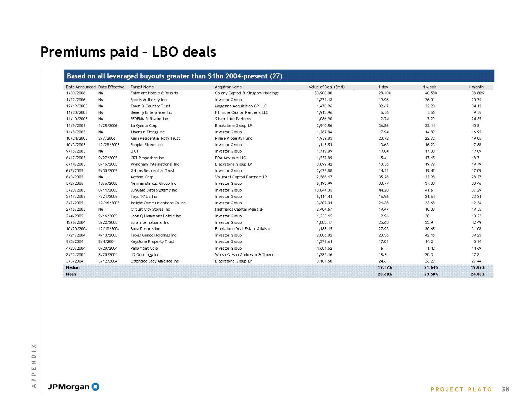Screen dimensions: 532x411
Task: Select 'US Oncology Inc' target
Action: (x=145, y=255)
